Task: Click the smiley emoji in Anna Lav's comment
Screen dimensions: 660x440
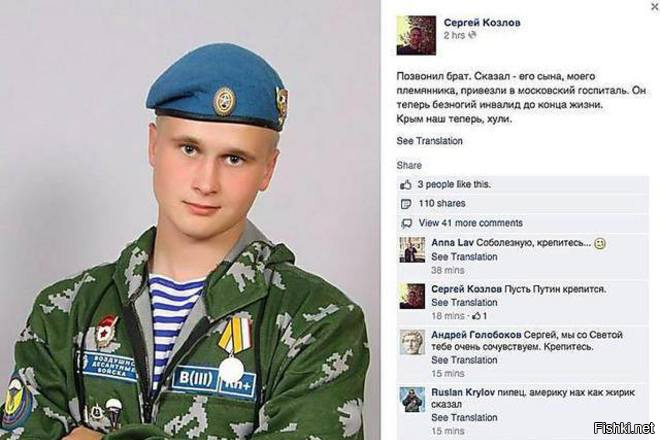Action: point(600,244)
